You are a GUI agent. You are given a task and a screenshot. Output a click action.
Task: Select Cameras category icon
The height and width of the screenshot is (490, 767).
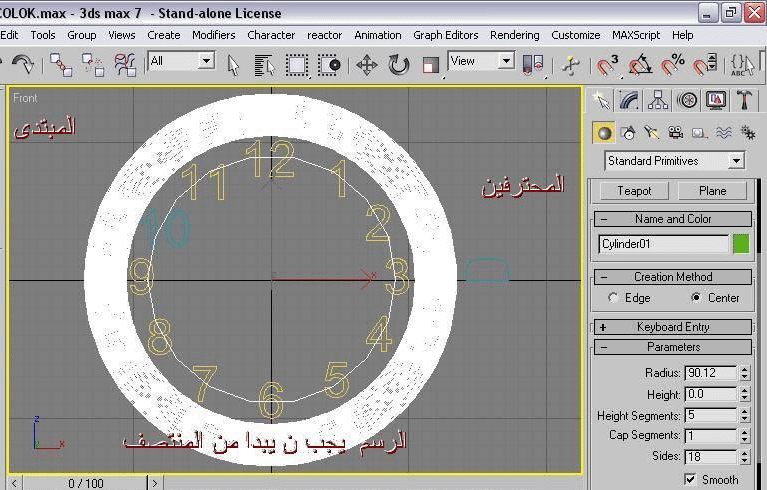click(676, 133)
